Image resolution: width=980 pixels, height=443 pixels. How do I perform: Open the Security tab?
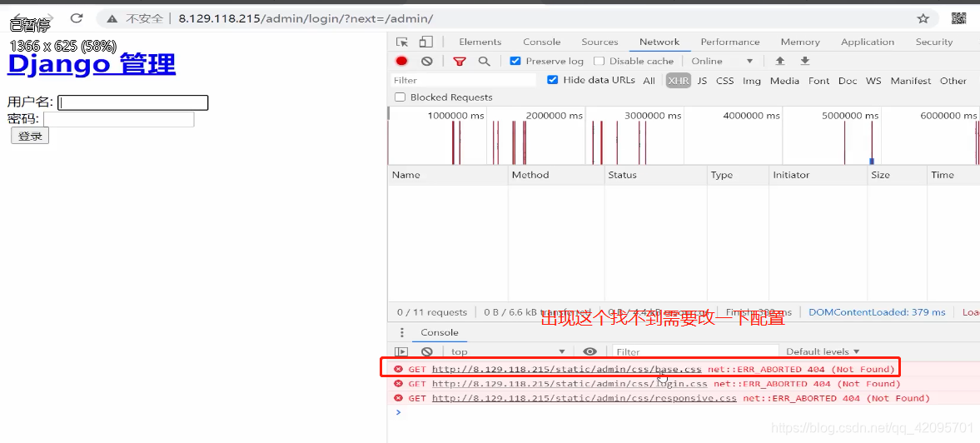[933, 42]
